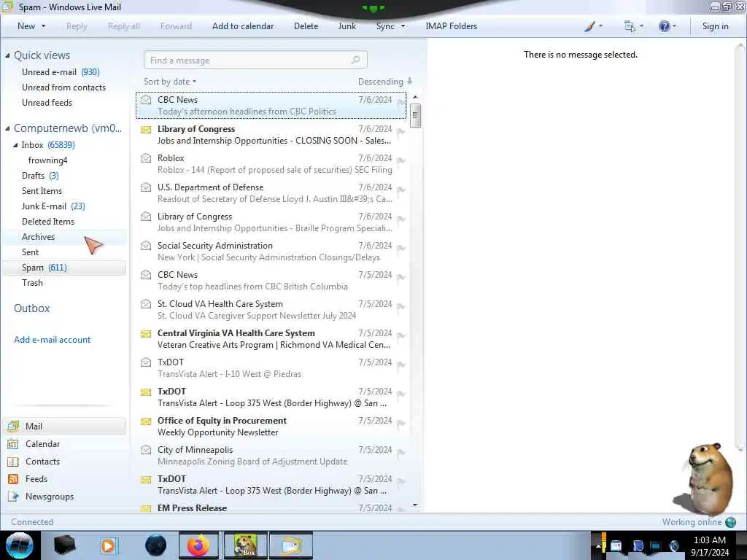Toggle Descending sort order
Image resolution: width=747 pixels, height=560 pixels.
point(385,82)
